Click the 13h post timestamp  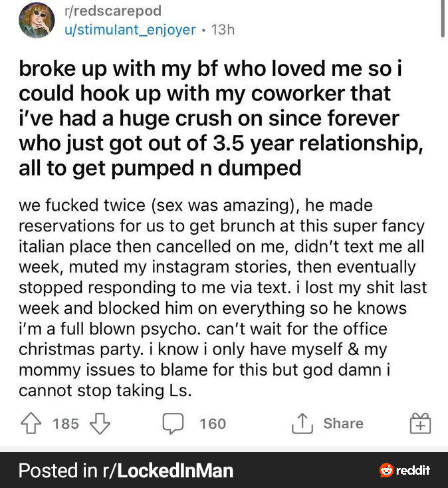(x=223, y=29)
